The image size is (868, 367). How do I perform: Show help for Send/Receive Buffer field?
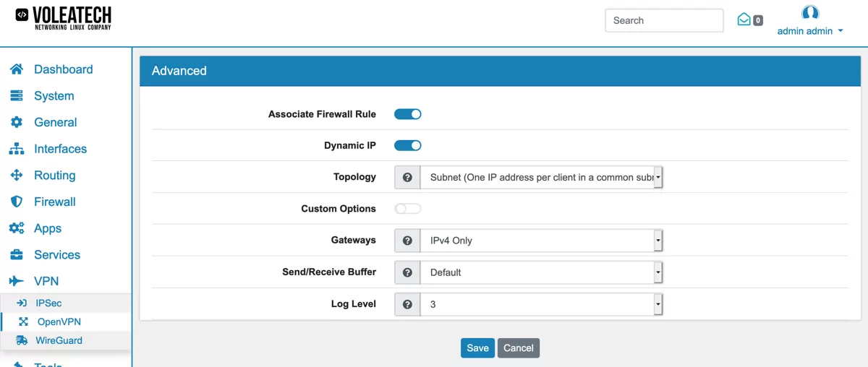pos(407,272)
